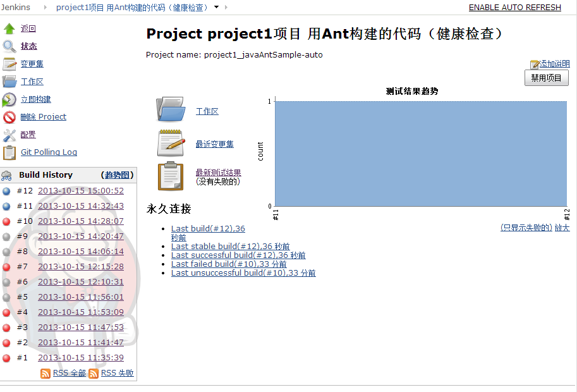Viewport: 577px width, 392px height.
Task: Open Last successful build(#12) permalink
Action: click(238, 255)
